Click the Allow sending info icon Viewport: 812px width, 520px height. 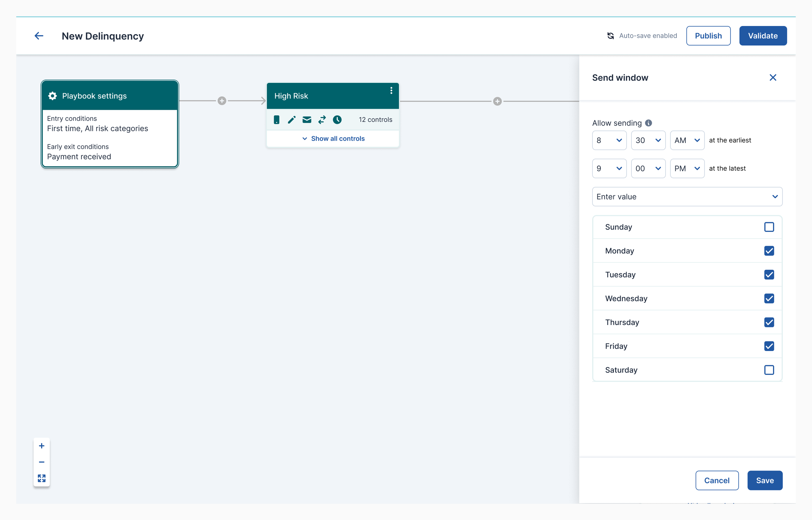648,123
